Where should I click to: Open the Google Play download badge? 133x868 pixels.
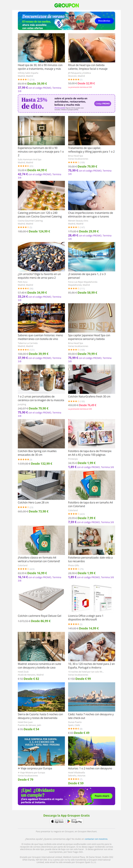[75, 821]
